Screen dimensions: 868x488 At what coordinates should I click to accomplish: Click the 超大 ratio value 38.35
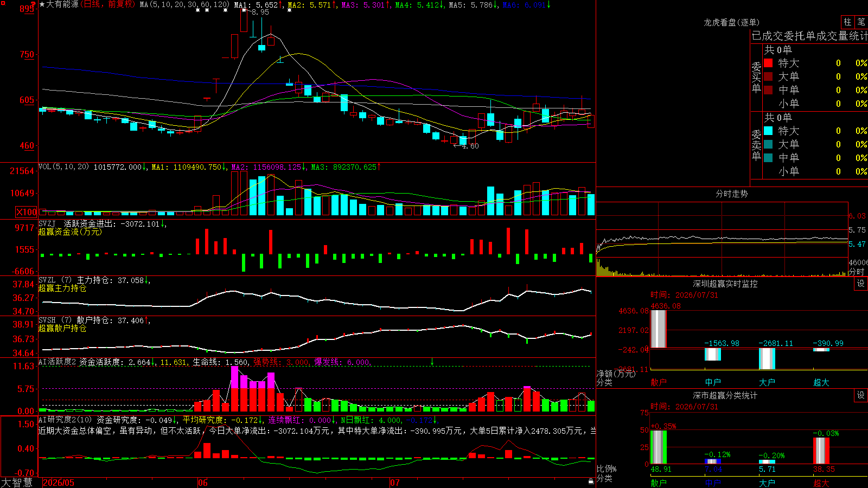(x=824, y=469)
